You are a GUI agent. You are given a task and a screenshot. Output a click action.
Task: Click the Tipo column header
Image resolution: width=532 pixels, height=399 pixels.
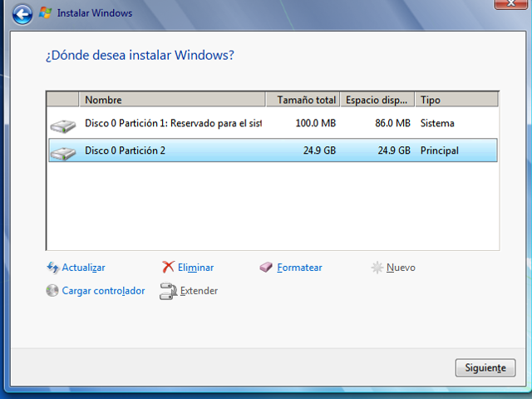[x=456, y=100]
